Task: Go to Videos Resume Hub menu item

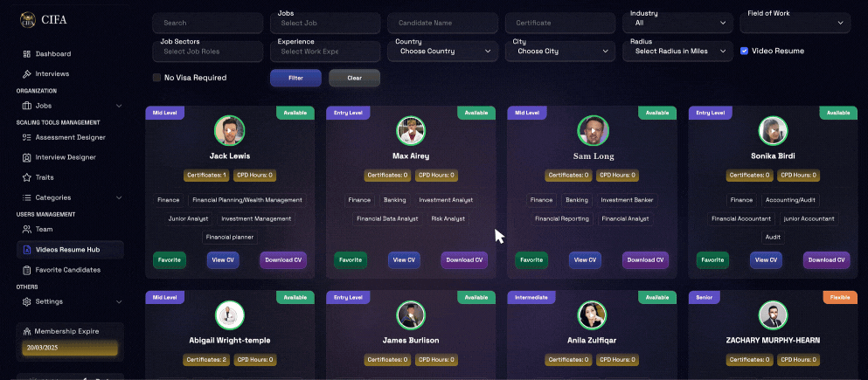Action: click(x=70, y=250)
